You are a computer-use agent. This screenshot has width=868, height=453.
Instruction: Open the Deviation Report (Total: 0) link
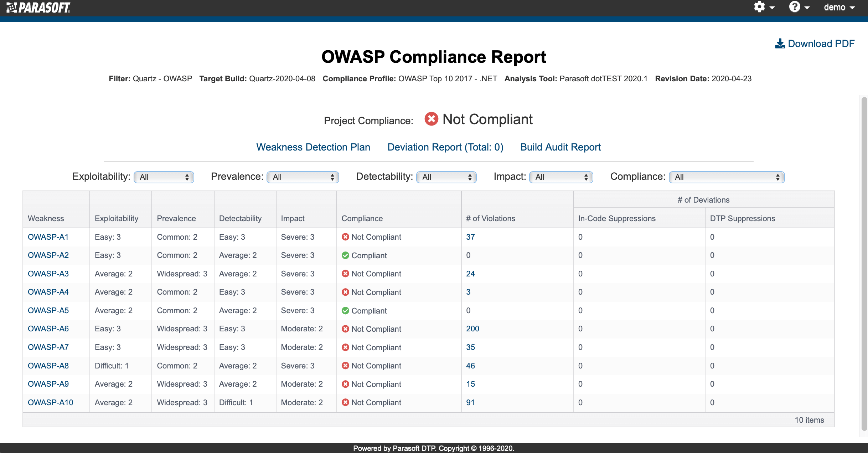click(x=445, y=147)
